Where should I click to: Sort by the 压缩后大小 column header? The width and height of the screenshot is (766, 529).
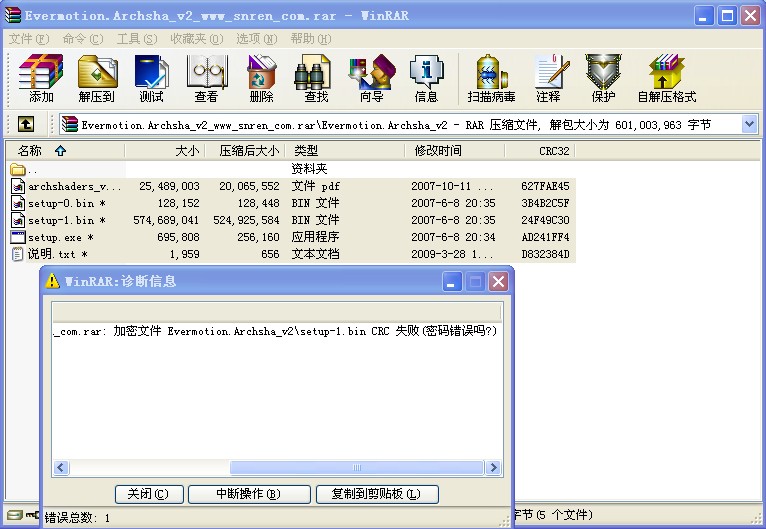tap(245, 150)
